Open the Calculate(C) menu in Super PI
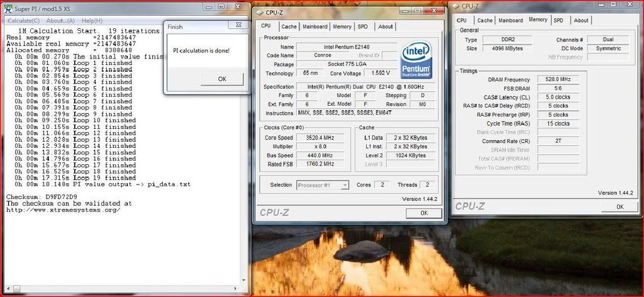Screen dimensions: 644x297 [x=23, y=21]
